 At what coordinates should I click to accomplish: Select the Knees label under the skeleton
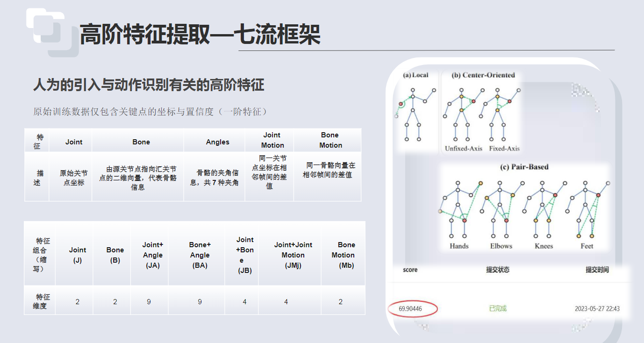click(544, 246)
